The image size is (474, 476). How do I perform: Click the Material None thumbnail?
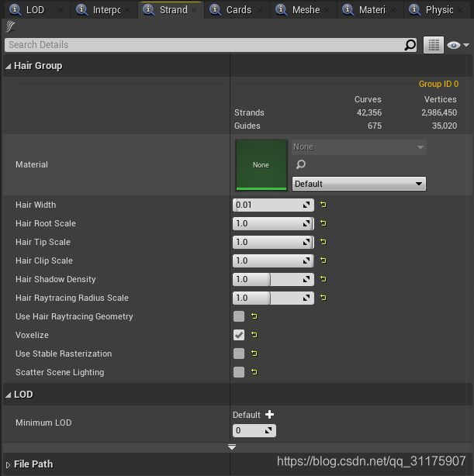[x=261, y=165]
